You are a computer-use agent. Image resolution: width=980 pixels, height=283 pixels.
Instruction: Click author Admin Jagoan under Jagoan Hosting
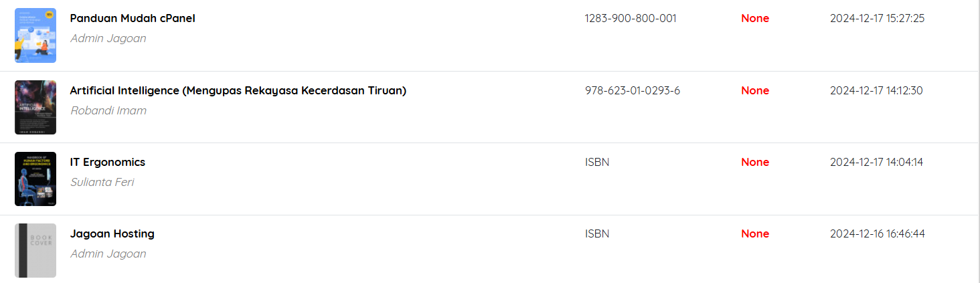click(x=108, y=254)
